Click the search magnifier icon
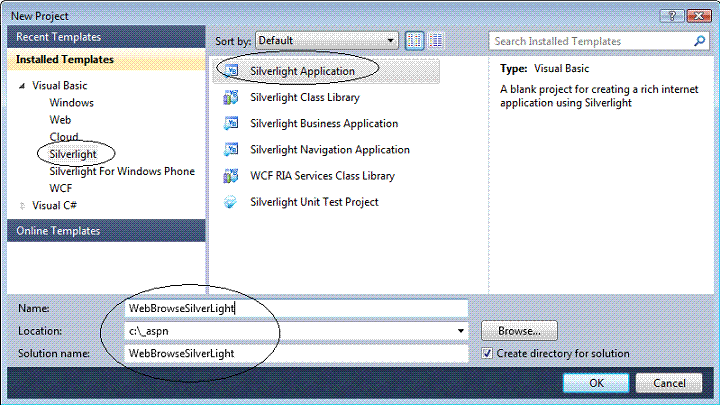Screen dimensions: 720x405 (699, 41)
